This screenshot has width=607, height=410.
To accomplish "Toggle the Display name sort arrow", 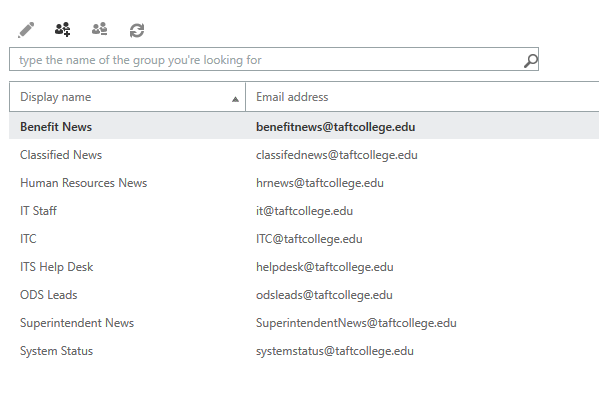I will pos(235,99).
